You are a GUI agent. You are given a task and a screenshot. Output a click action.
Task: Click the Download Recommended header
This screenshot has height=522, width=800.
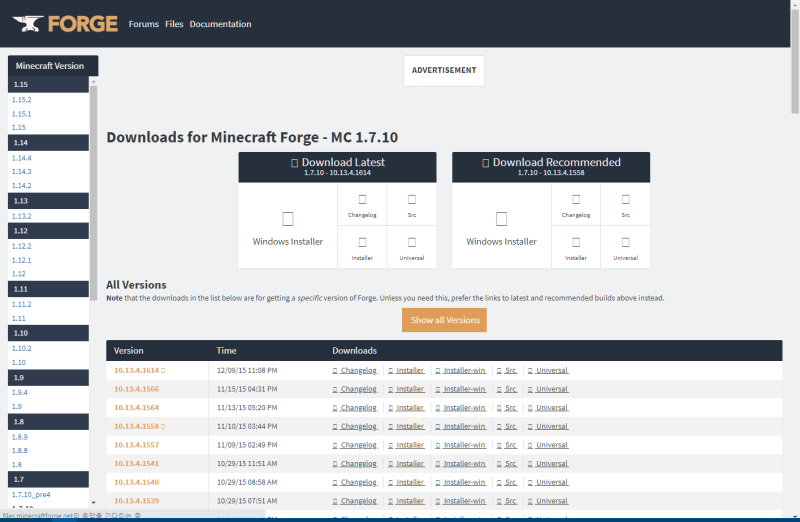(x=551, y=167)
